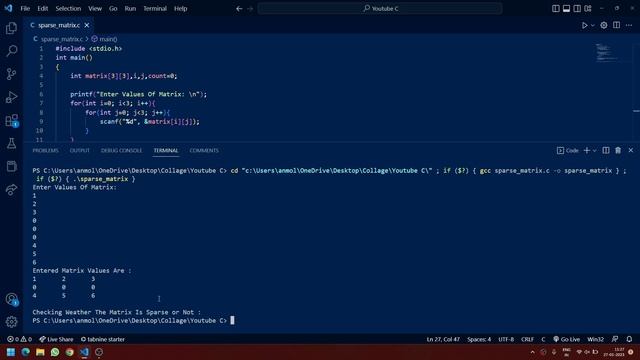640x360 pixels.
Task: Click the gear icon in the editor toolbar
Action: click(x=604, y=25)
